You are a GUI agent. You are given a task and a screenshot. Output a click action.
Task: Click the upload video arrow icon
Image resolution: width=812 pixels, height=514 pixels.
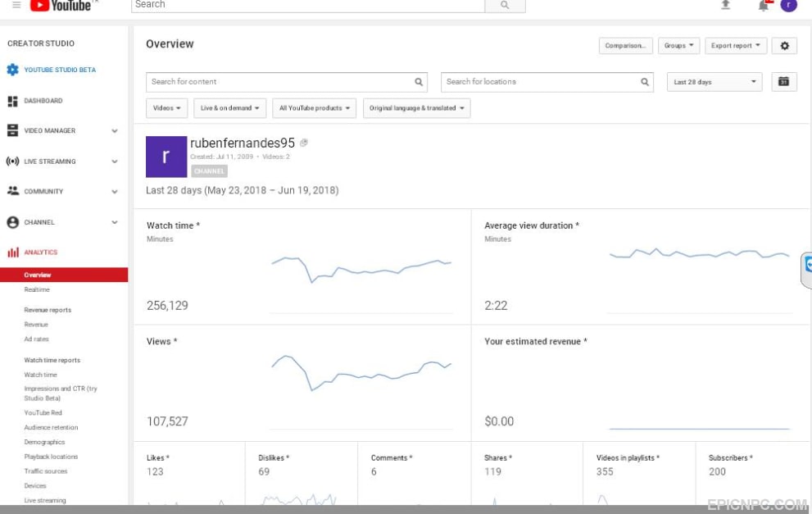click(x=725, y=5)
